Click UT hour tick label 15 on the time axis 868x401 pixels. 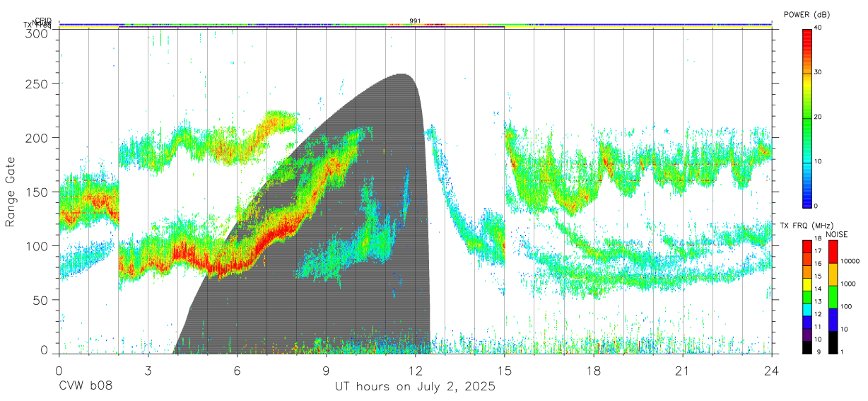coord(504,371)
